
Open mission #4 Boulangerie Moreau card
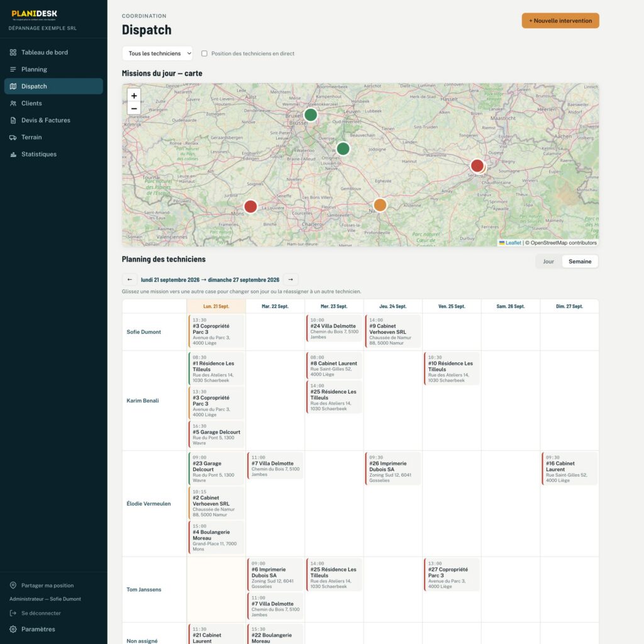[216, 538]
